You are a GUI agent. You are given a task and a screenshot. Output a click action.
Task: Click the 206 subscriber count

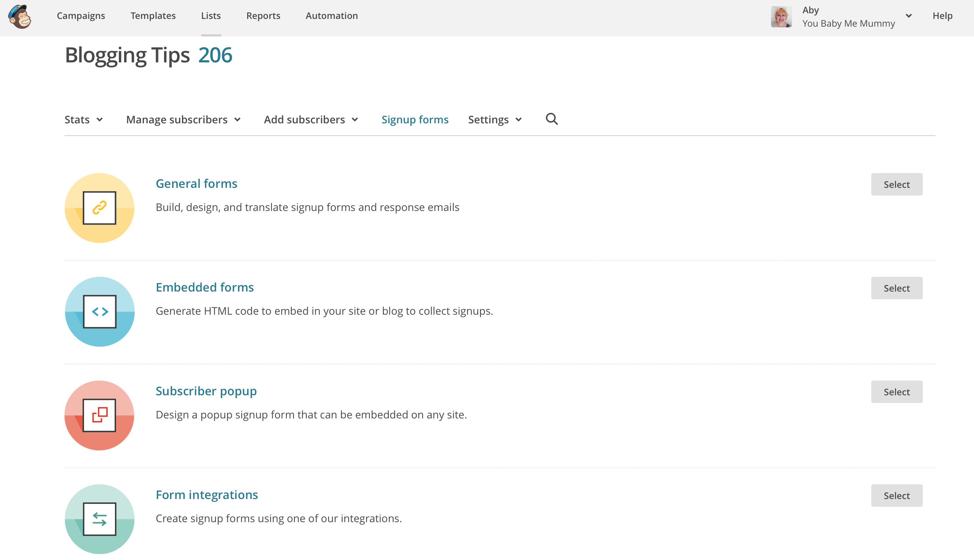coord(215,55)
